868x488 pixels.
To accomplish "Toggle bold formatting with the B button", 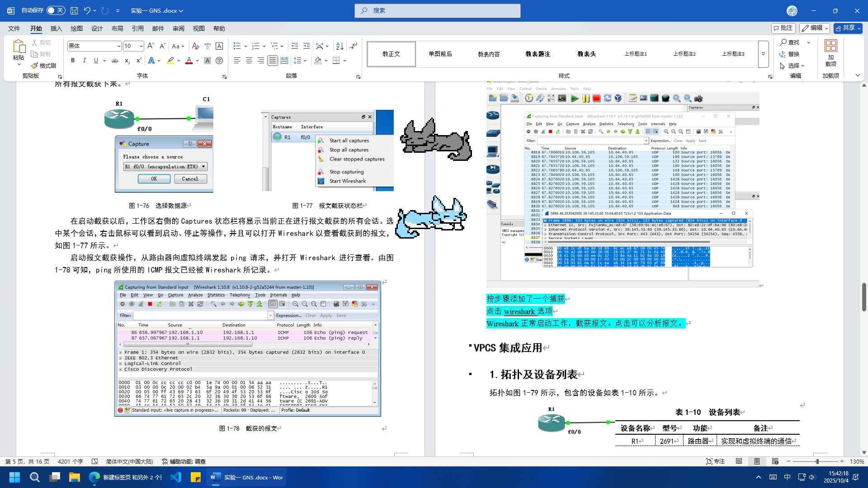I will coord(72,60).
